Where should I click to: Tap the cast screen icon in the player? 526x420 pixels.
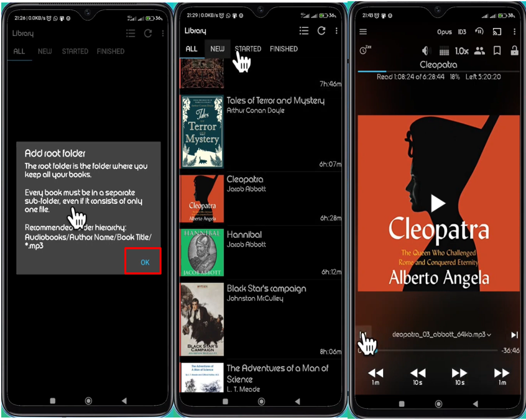pyautogui.click(x=497, y=32)
